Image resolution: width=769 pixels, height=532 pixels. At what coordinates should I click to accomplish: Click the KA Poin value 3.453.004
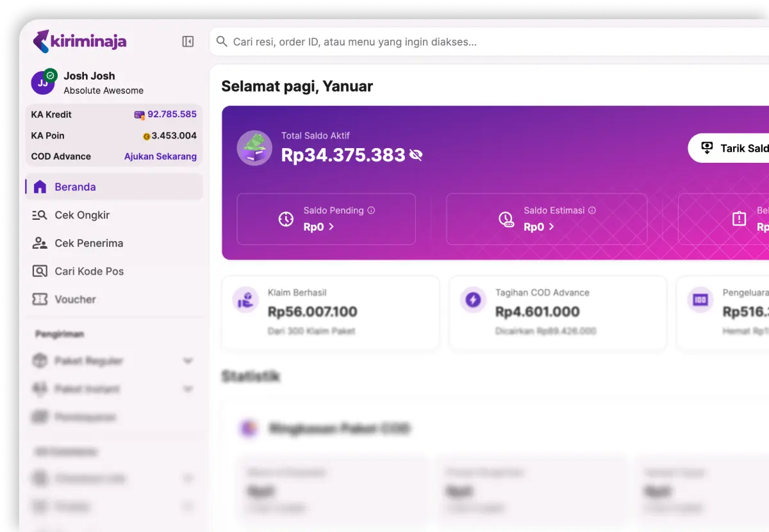click(174, 136)
